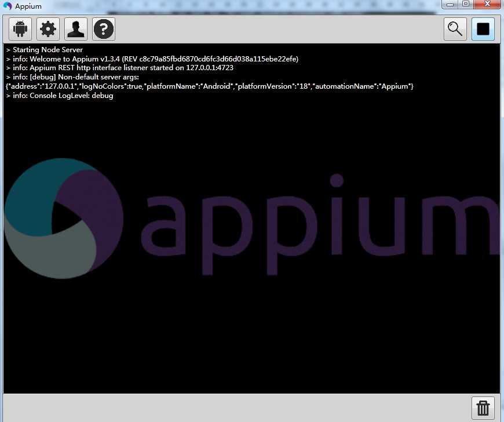Open Developer Settings person icon

click(x=76, y=29)
